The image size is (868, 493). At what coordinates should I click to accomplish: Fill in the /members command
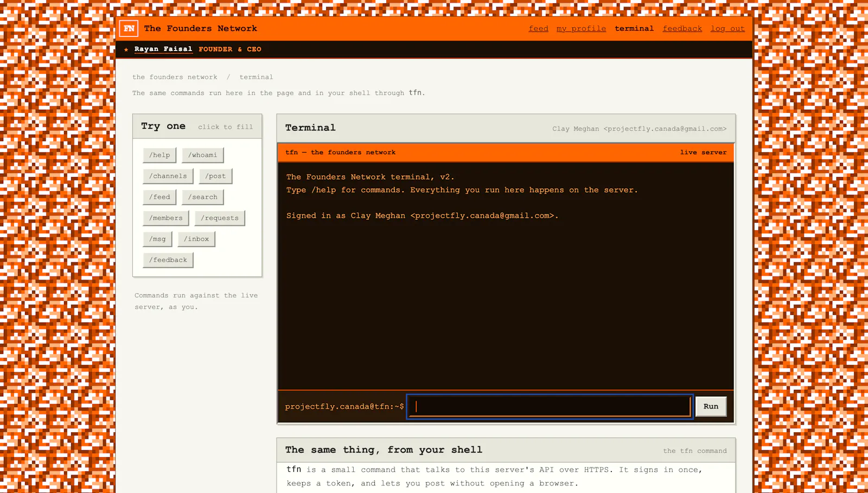(166, 218)
